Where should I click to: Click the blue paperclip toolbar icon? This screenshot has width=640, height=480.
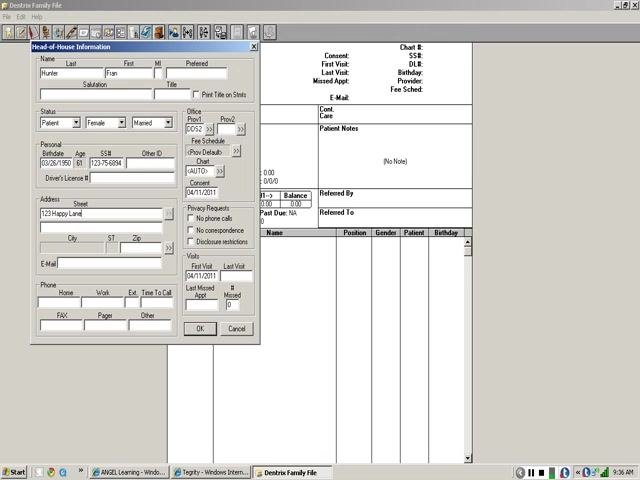click(146, 32)
